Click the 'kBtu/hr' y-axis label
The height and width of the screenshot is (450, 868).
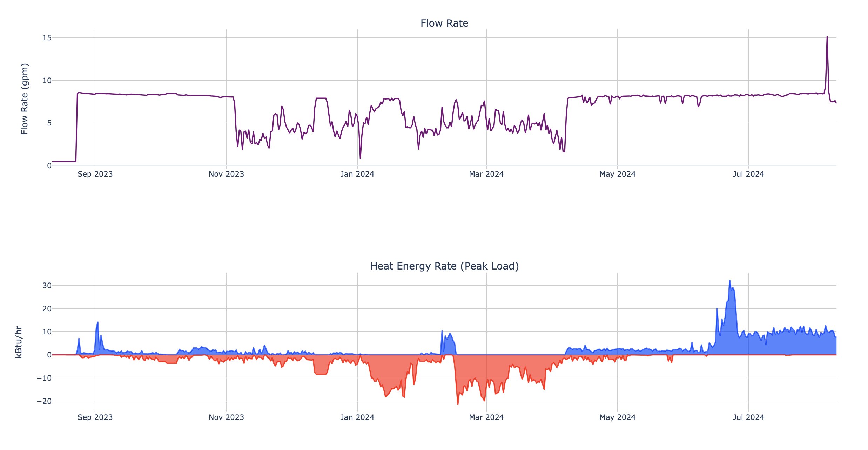(x=19, y=342)
